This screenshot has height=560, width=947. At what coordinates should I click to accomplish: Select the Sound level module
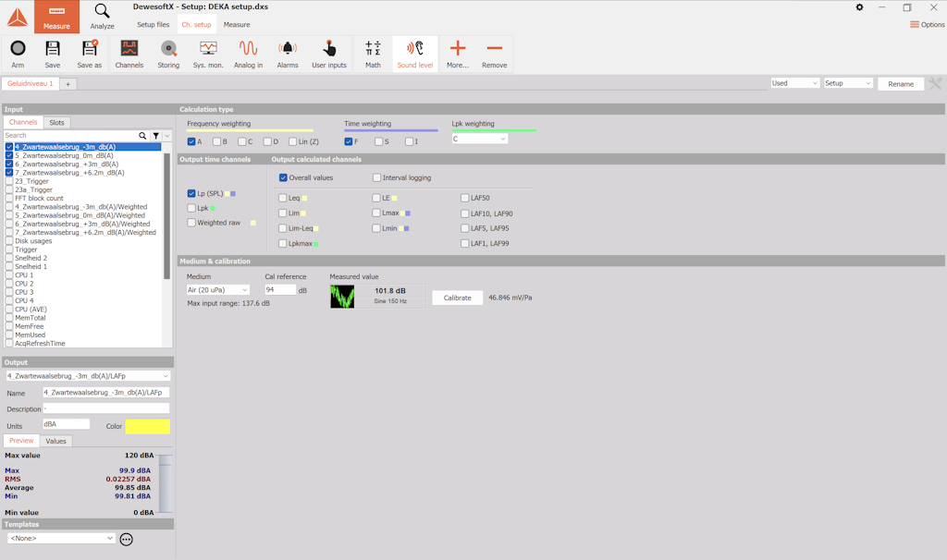(415, 54)
